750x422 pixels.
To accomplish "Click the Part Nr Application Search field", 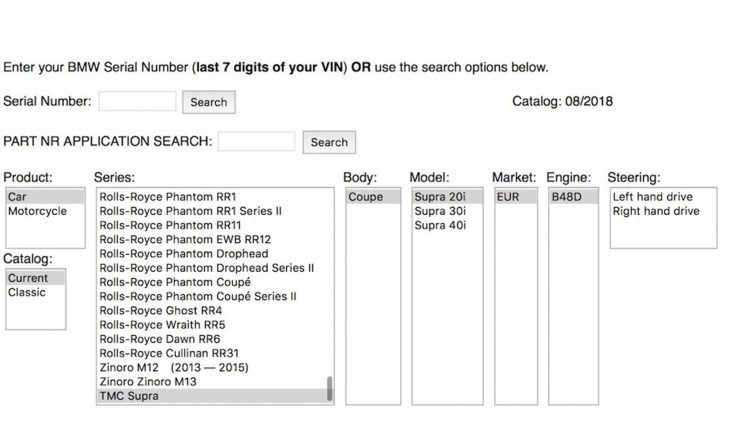I will [x=256, y=142].
